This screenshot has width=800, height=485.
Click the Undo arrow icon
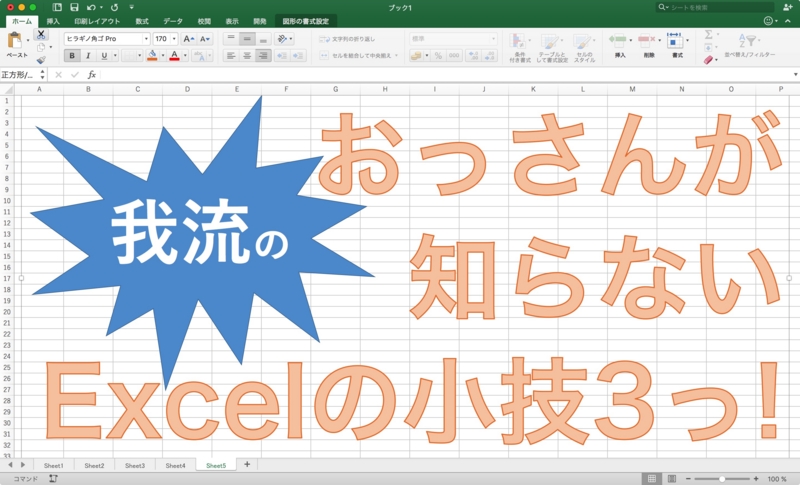click(91, 7)
